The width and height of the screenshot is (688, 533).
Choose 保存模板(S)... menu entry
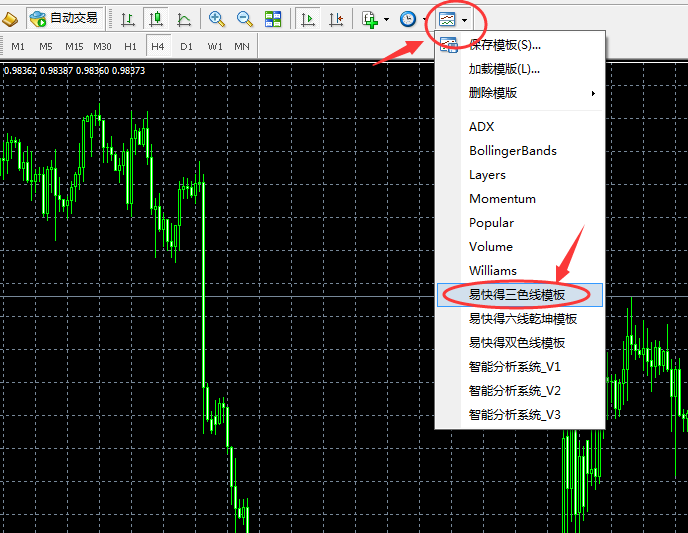pyautogui.click(x=520, y=45)
